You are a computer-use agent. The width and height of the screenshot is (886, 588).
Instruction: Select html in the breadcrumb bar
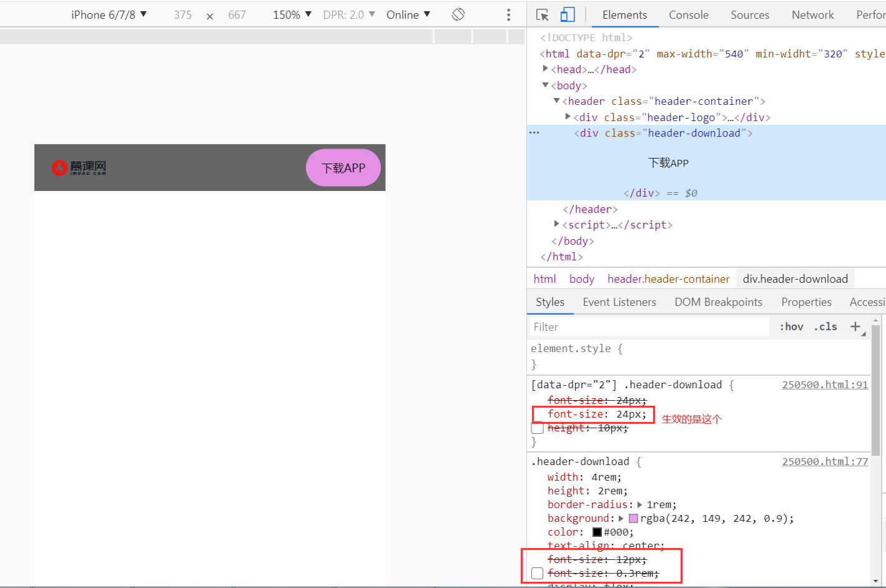coord(544,279)
